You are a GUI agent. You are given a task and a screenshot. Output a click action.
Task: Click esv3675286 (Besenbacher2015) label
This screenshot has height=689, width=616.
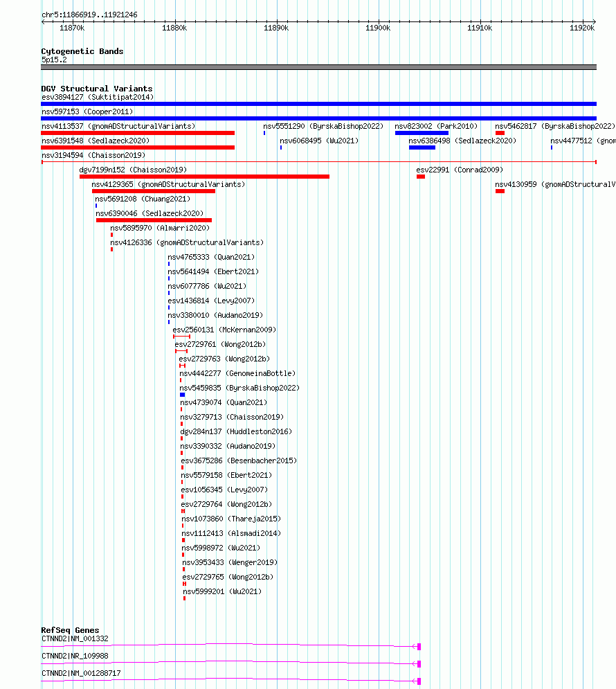click(239, 460)
